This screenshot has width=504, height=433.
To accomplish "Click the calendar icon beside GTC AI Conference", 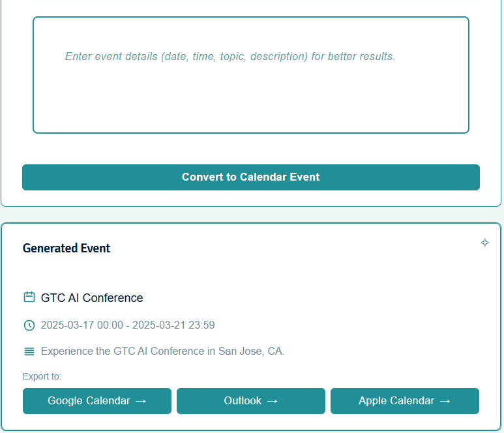I will pyautogui.click(x=29, y=297).
